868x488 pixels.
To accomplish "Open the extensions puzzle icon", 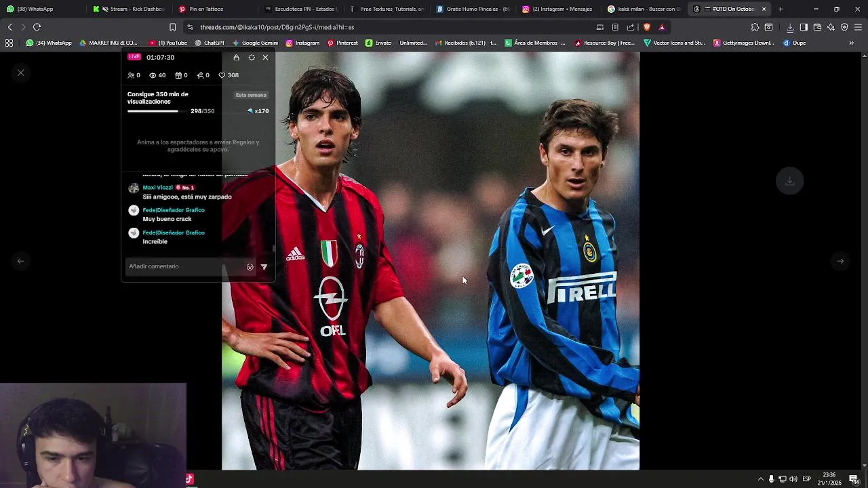I will click(x=755, y=27).
